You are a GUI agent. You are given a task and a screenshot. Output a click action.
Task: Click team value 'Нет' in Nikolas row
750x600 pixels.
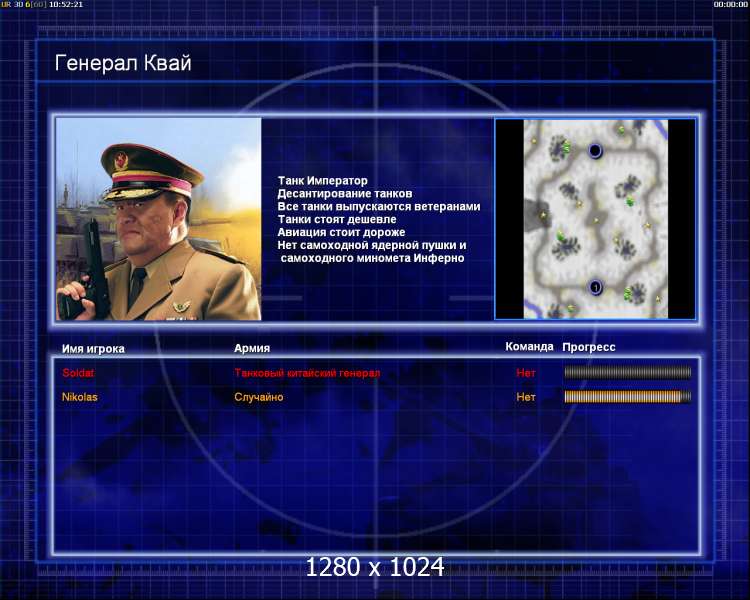(526, 397)
